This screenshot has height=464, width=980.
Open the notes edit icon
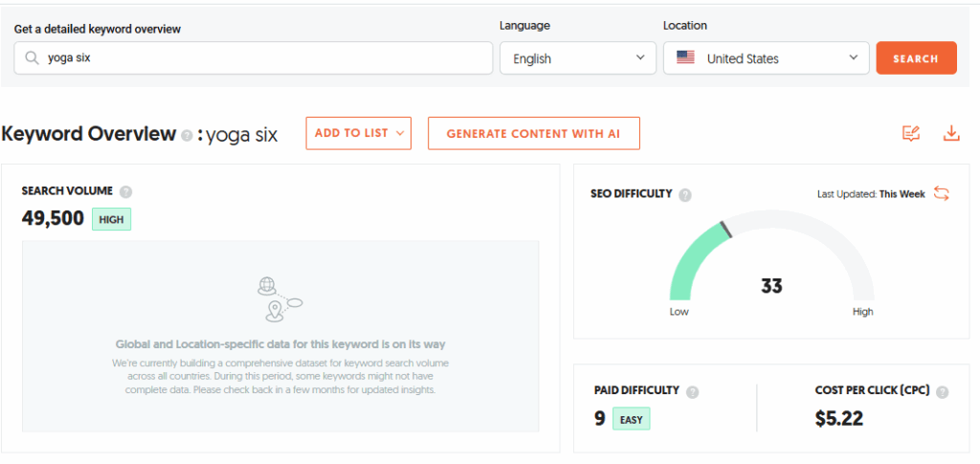(911, 133)
